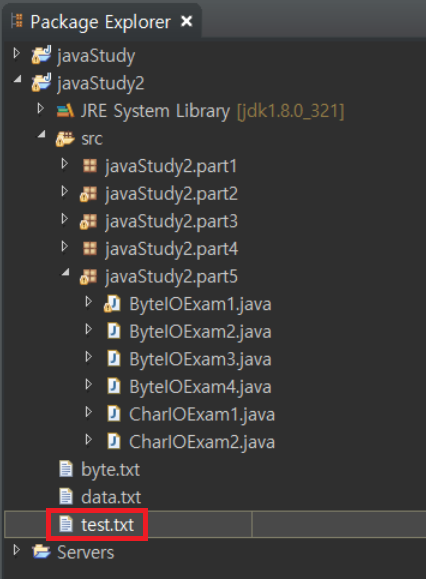This screenshot has height=579, width=426.
Task: Click the ByteIOExam3.java file icon
Action: [114, 359]
